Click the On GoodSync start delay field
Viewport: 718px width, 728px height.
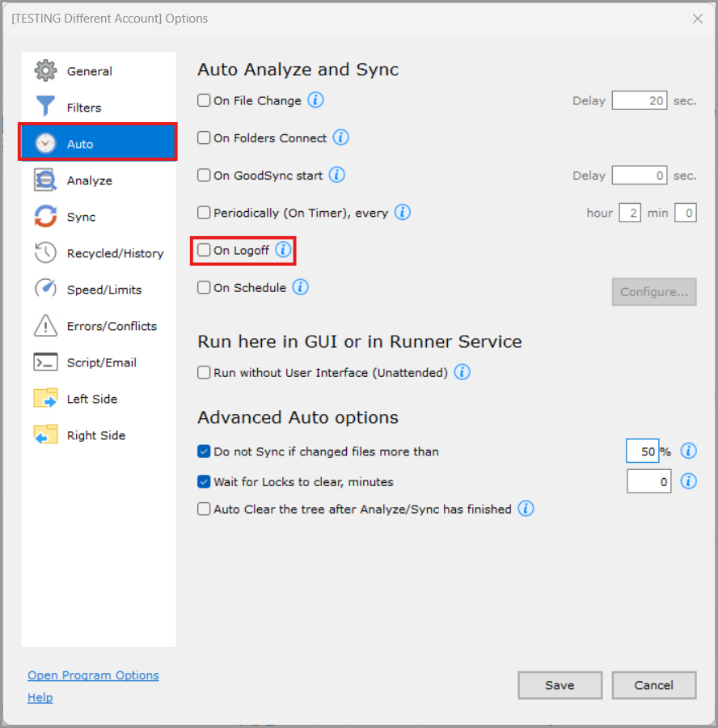pos(639,175)
